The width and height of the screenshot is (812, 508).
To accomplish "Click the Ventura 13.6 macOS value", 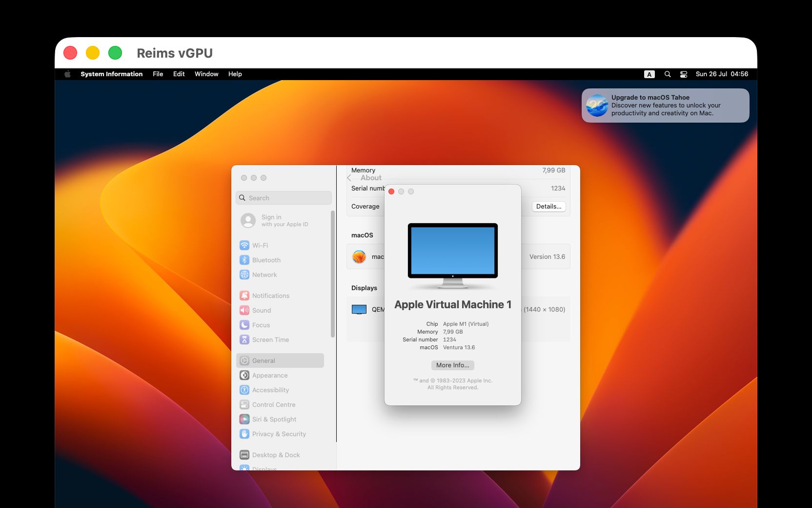I will pyautogui.click(x=459, y=347).
